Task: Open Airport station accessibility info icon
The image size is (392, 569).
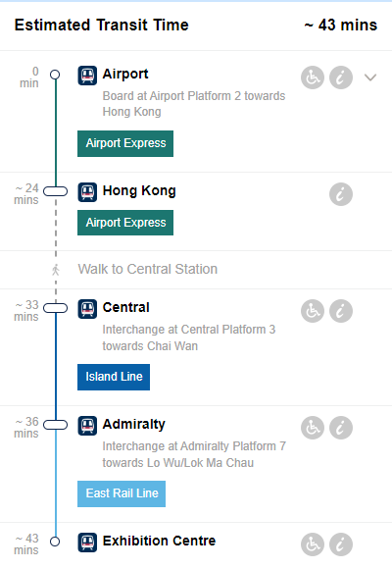Action: pyautogui.click(x=313, y=78)
